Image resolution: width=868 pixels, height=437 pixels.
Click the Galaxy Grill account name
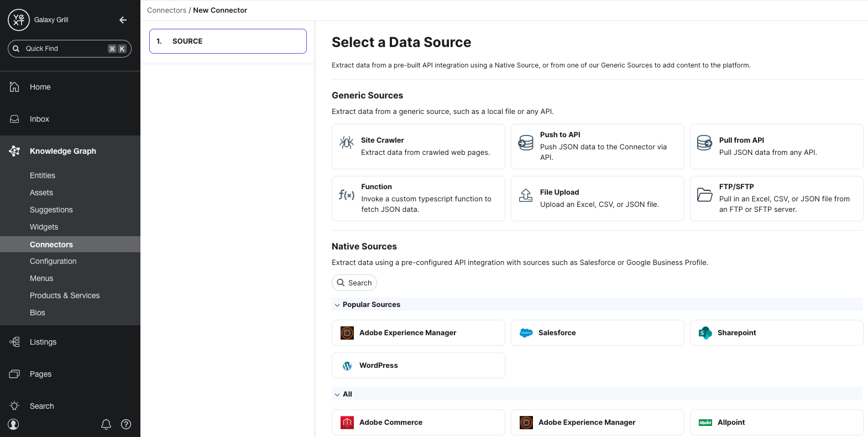[x=51, y=20]
